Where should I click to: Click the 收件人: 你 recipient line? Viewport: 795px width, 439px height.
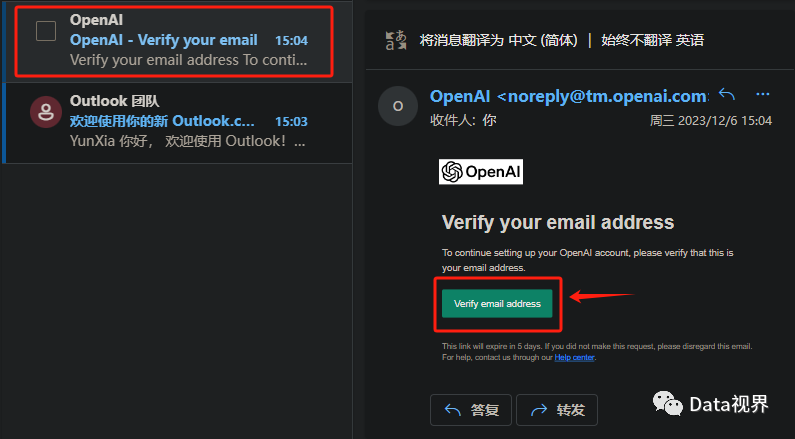tap(463, 120)
